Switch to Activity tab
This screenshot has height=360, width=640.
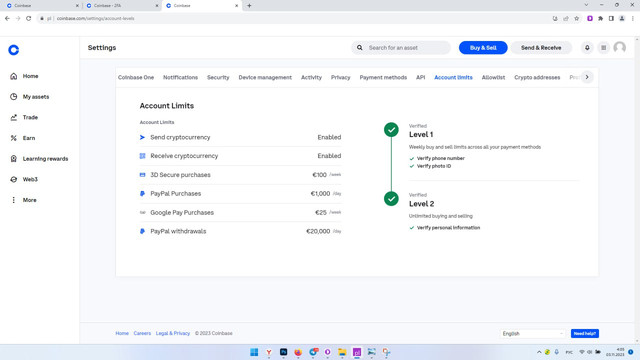[x=311, y=78]
